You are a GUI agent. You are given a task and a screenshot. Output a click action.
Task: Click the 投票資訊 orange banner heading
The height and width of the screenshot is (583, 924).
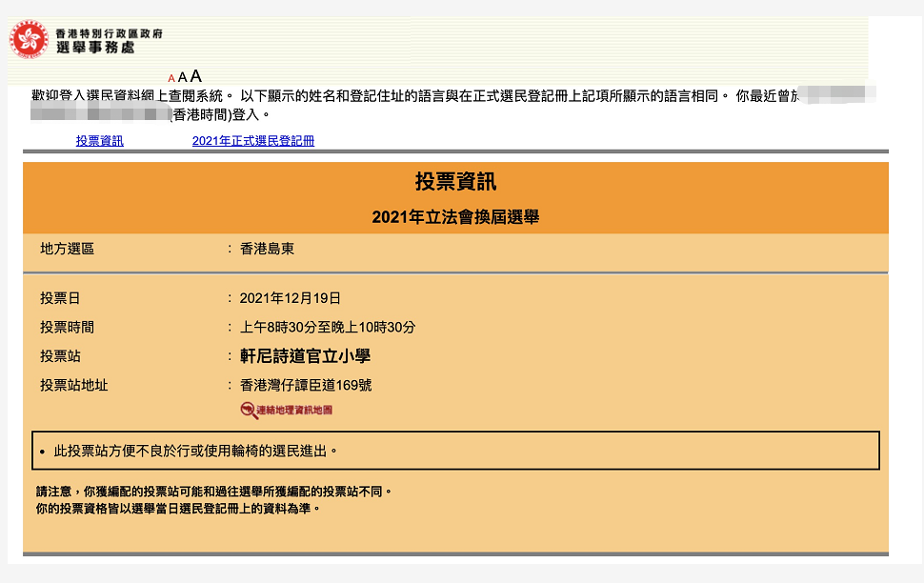pyautogui.click(x=455, y=182)
